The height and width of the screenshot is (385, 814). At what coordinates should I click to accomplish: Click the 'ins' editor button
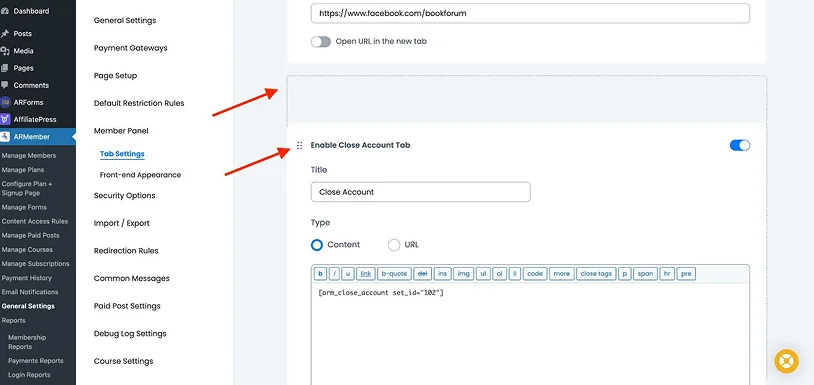[x=442, y=273]
